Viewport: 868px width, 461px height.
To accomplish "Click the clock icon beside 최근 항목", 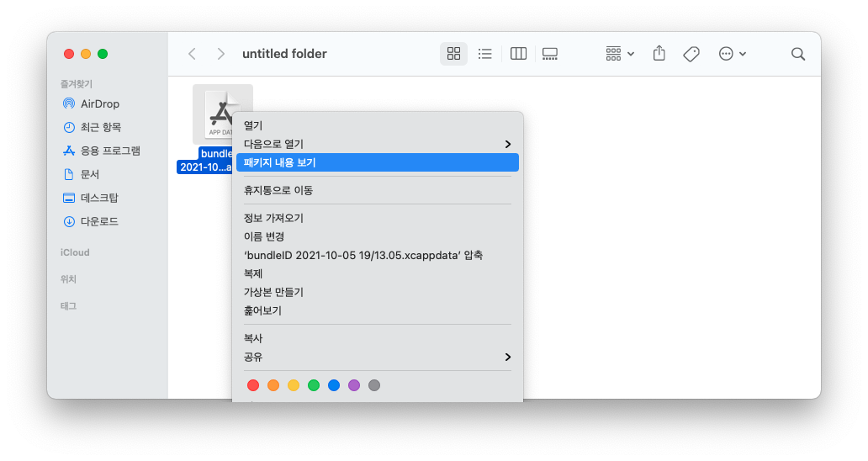I will pos(69,127).
